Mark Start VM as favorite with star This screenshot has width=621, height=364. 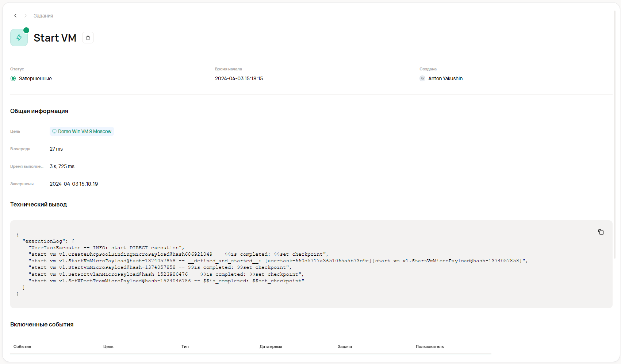click(88, 38)
